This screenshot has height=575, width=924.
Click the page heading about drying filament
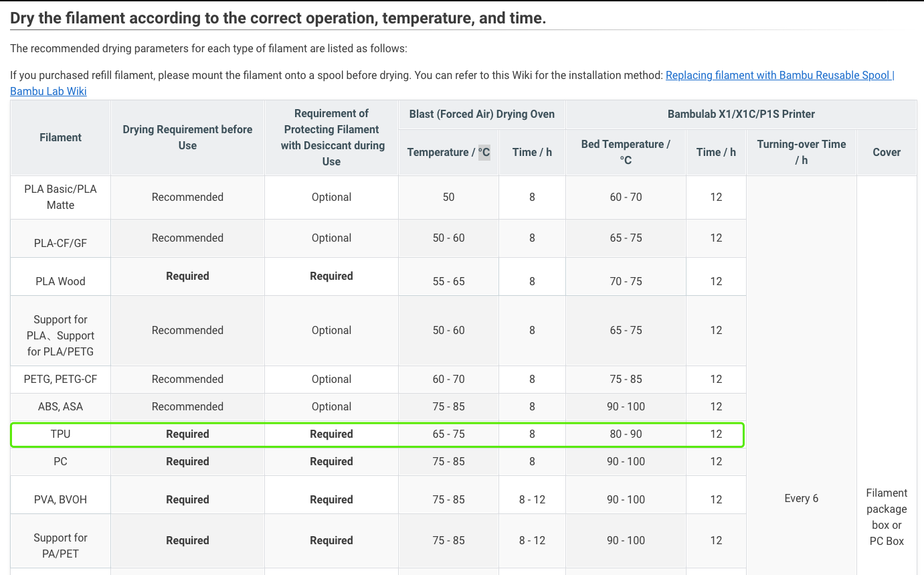(x=278, y=18)
